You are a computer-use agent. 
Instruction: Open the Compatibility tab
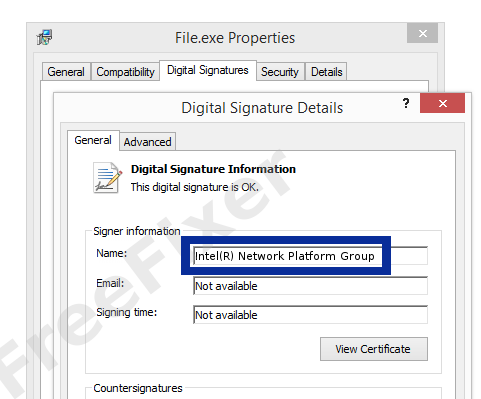click(x=125, y=72)
